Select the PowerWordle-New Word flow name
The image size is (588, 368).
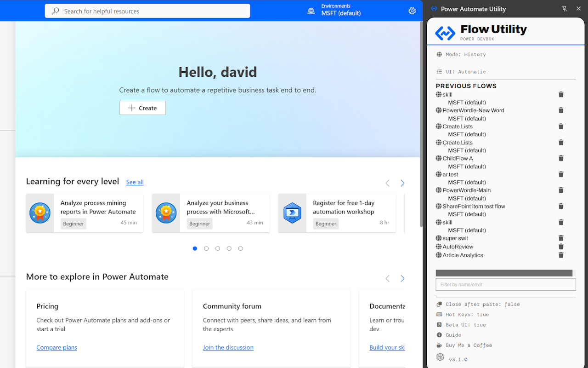tap(473, 110)
